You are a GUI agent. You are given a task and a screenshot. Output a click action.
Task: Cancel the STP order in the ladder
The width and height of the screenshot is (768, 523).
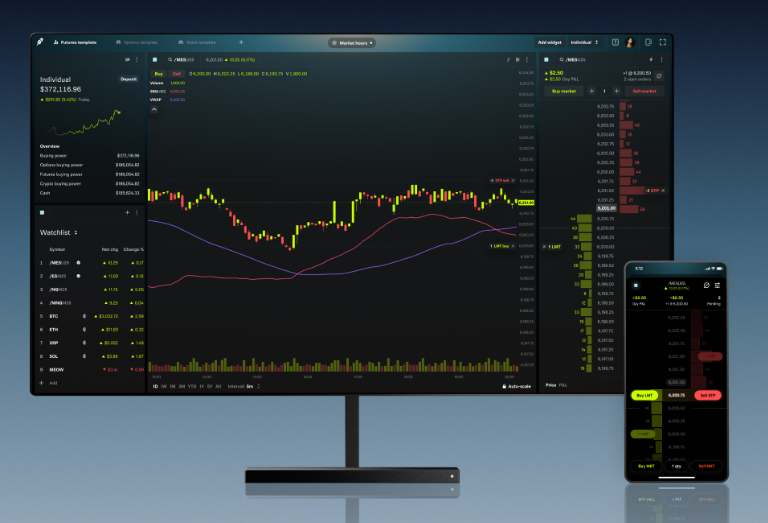point(663,190)
